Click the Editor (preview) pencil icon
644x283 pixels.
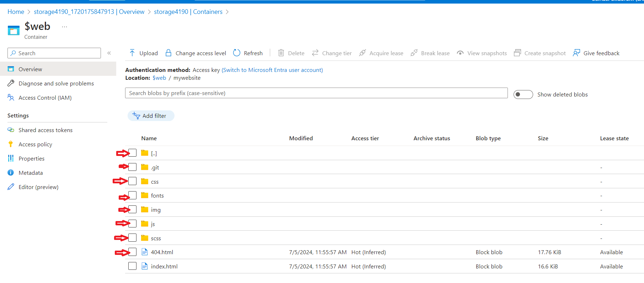pyautogui.click(x=11, y=187)
